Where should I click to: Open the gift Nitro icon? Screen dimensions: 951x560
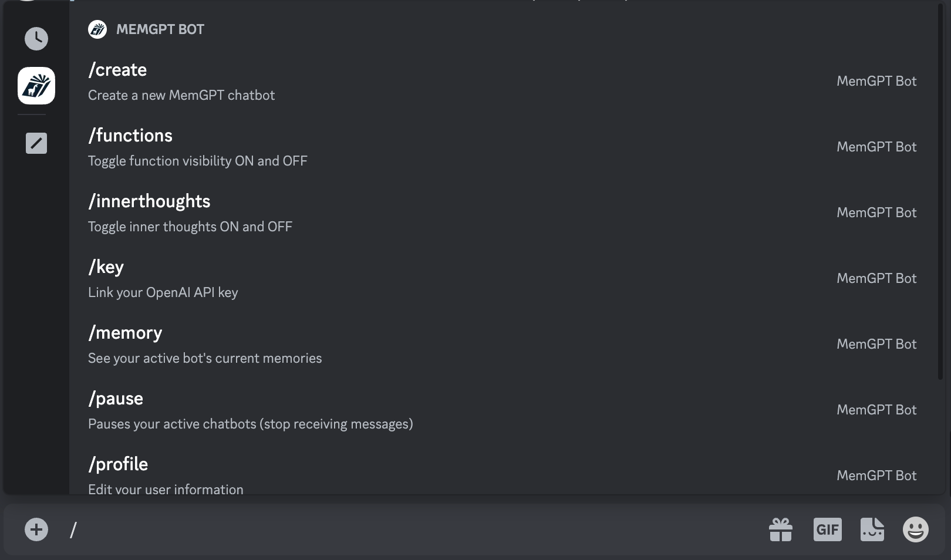point(781,529)
